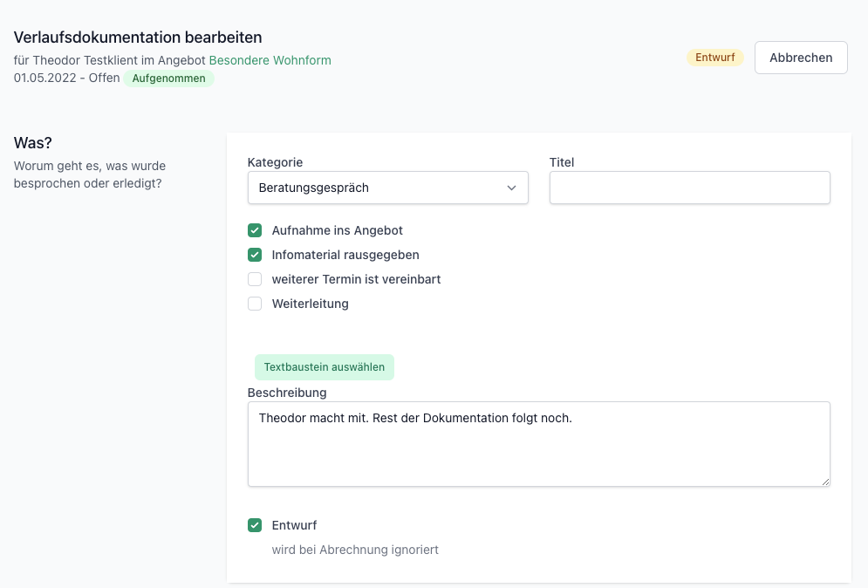Open the Besondere Wohnform link
The image size is (868, 588).
270,60
